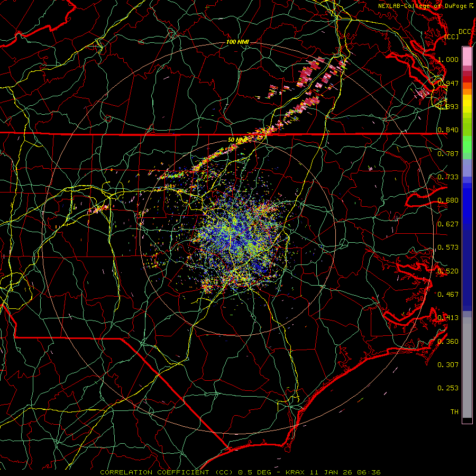The image size is (476, 476).
Task: Select the gray lower color bar segment
Action: (467, 368)
